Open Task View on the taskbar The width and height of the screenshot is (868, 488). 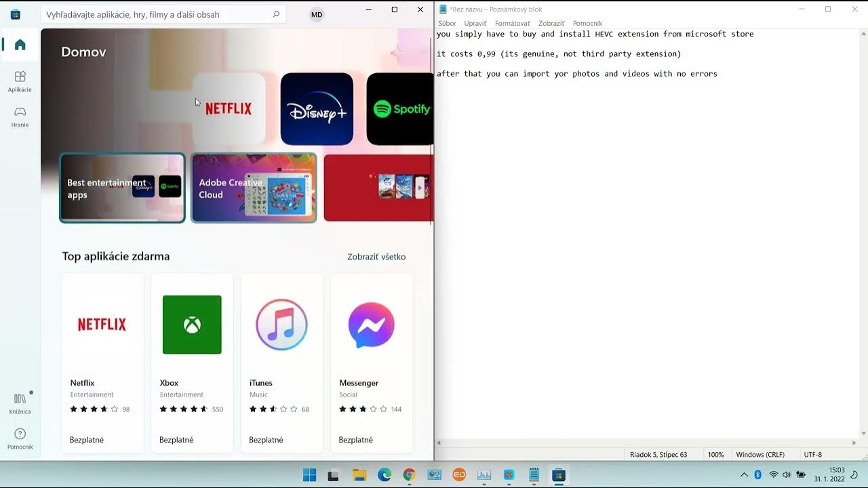(333, 475)
